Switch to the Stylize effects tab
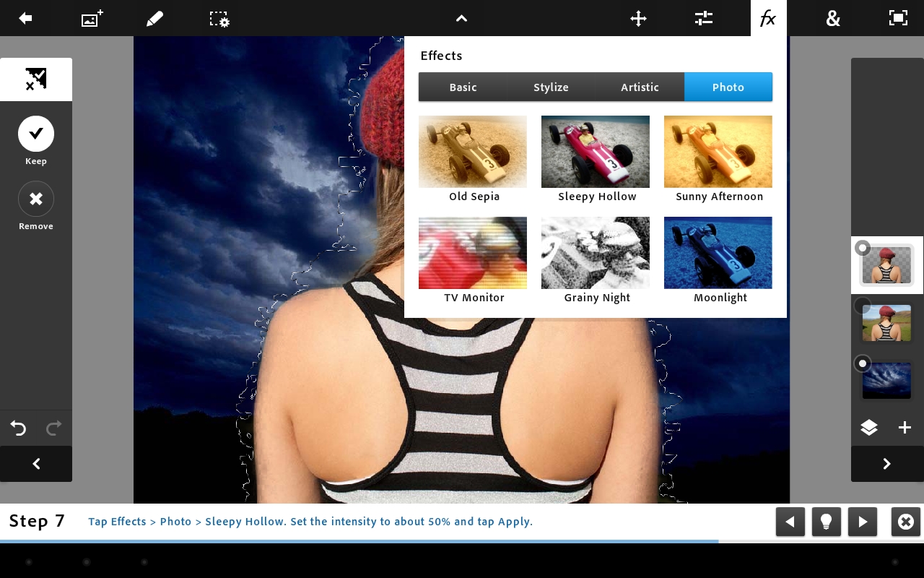Screen dimensions: 924x578 coord(552,87)
